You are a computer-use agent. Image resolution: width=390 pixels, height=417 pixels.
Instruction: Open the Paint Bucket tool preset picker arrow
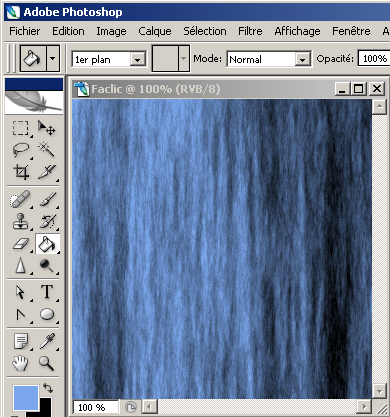53,59
